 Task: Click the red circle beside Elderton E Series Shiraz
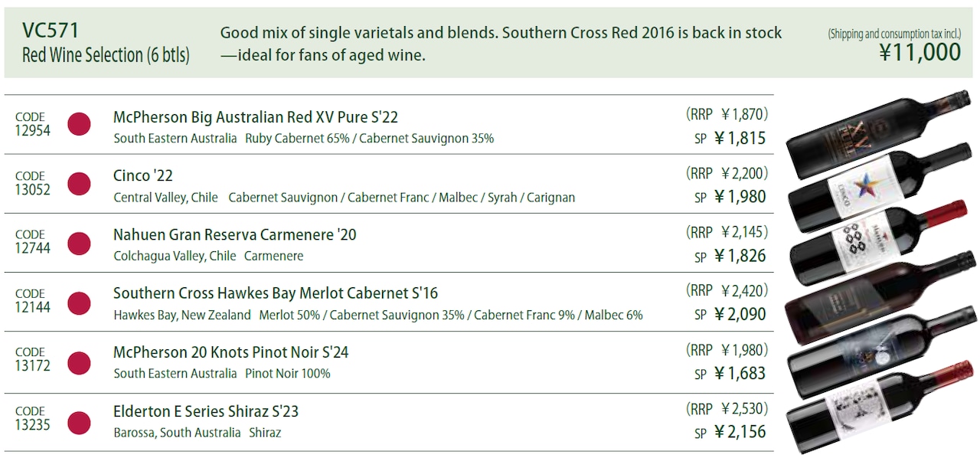point(79,422)
